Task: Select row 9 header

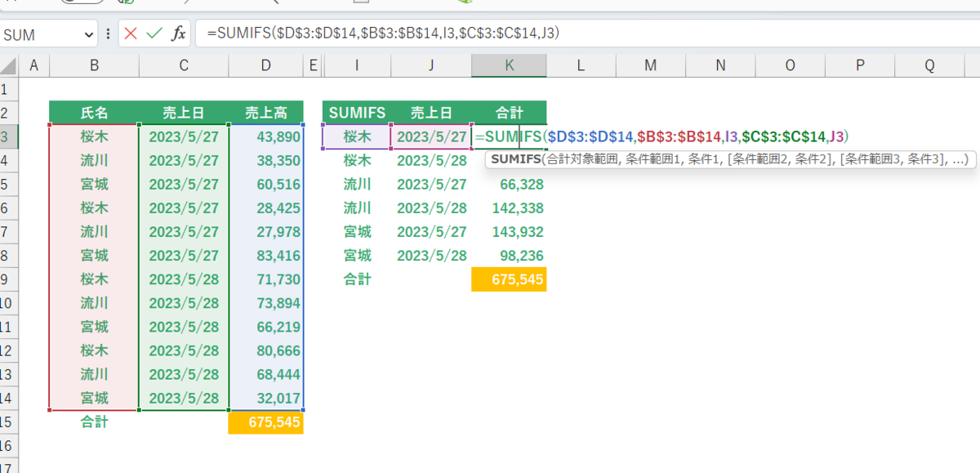Action: (8, 279)
